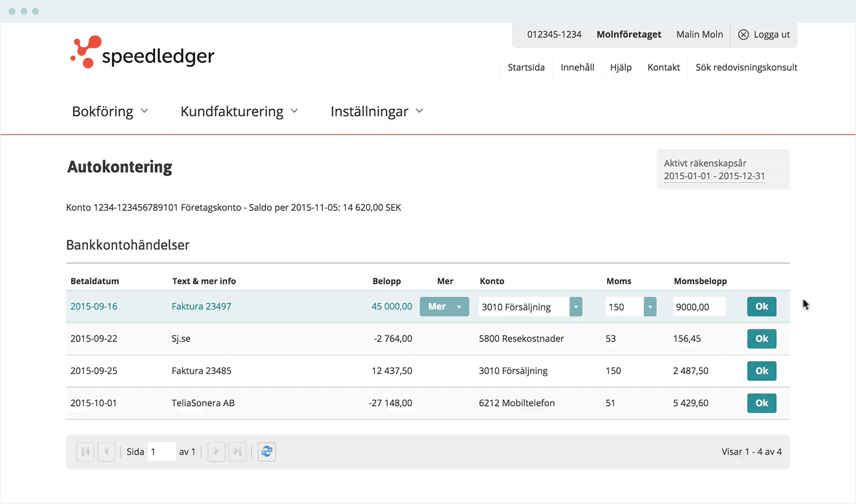
Task: Expand the Inställningar menu
Action: (x=377, y=111)
